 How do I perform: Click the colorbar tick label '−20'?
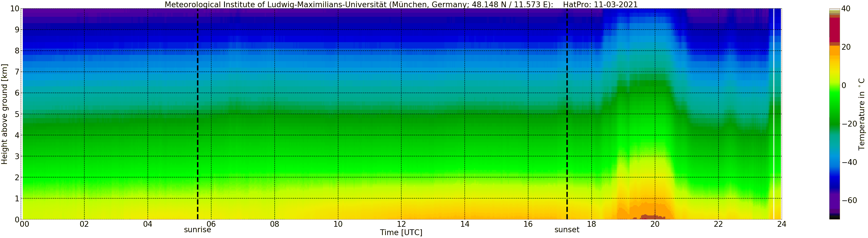point(849,124)
